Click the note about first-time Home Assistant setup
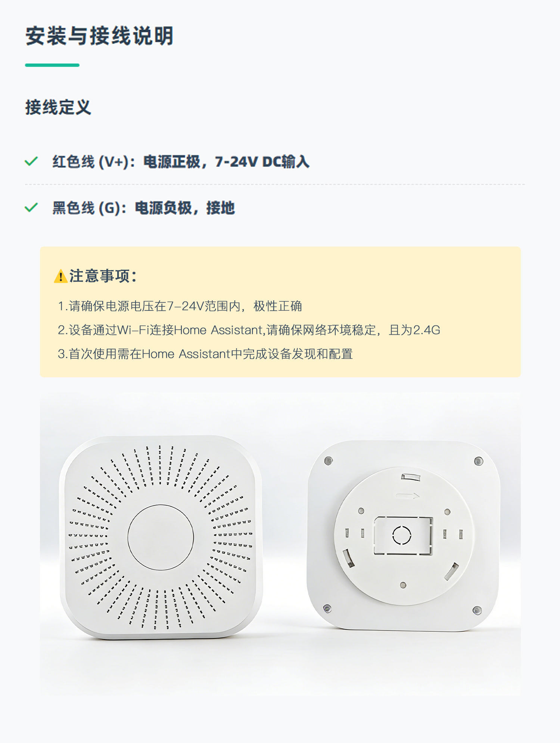 pyautogui.click(x=205, y=354)
